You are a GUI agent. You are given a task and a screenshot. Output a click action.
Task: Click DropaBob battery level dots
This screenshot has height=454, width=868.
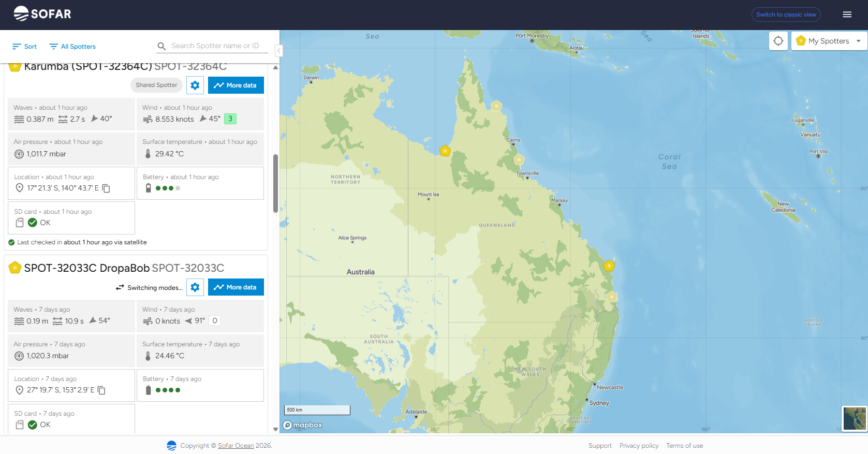[x=168, y=390]
